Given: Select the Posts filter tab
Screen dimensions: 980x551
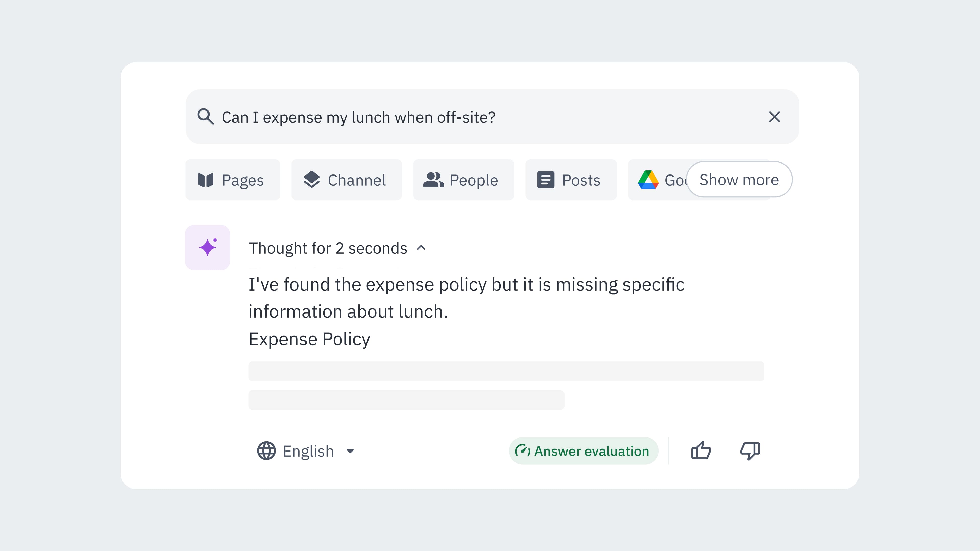Looking at the screenshot, I should [571, 180].
